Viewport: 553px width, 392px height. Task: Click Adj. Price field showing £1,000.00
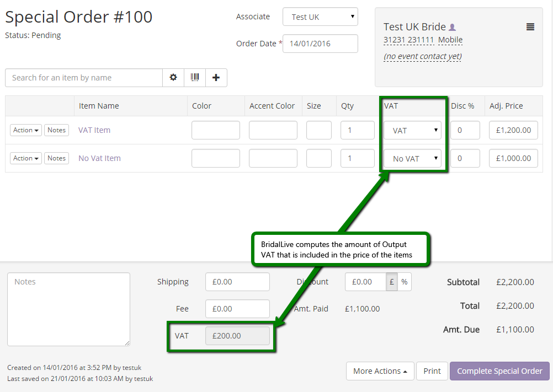tap(513, 158)
